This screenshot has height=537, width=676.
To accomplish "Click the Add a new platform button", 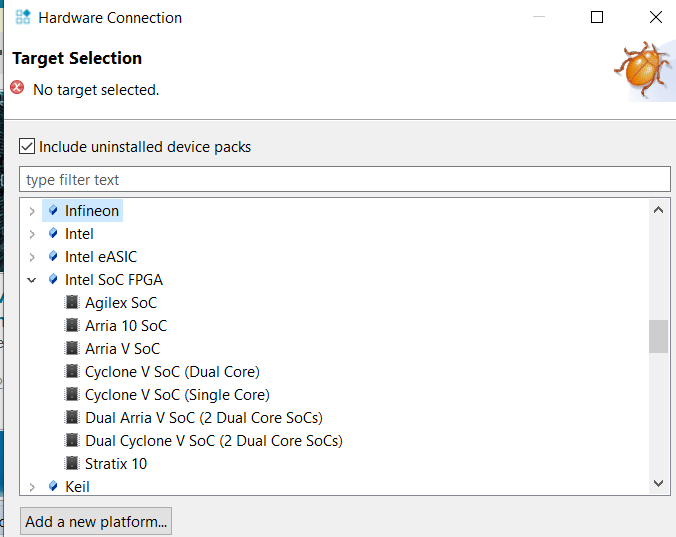I will point(96,522).
